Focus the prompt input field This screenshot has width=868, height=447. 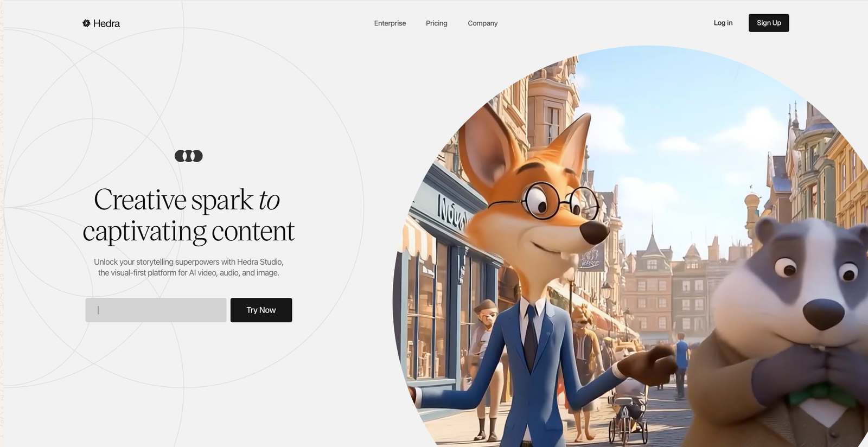[156, 310]
